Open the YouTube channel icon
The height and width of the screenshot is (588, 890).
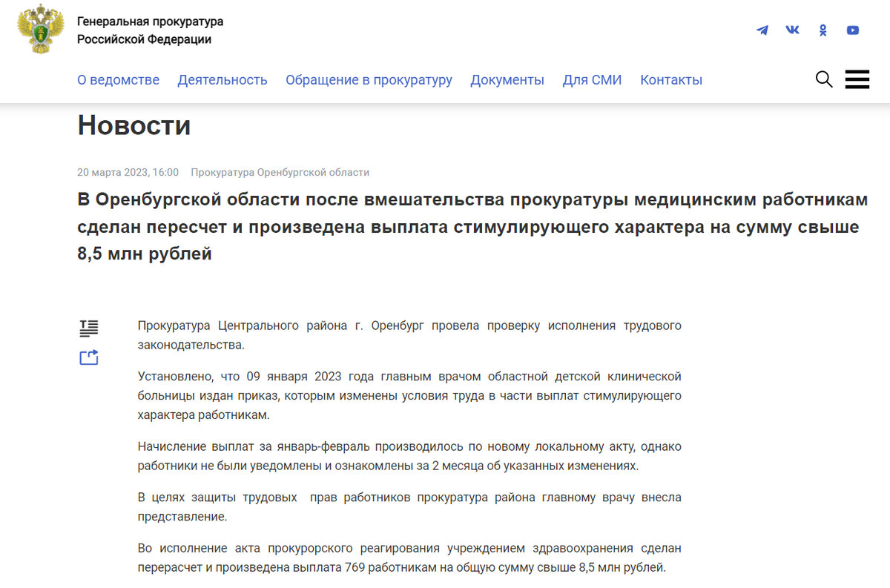pos(852,30)
